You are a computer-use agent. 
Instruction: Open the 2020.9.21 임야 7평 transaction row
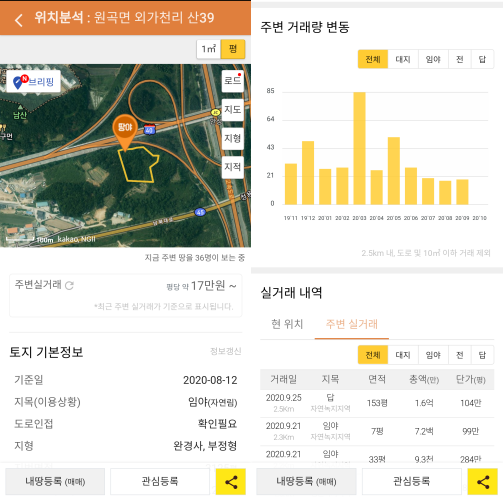(377, 432)
